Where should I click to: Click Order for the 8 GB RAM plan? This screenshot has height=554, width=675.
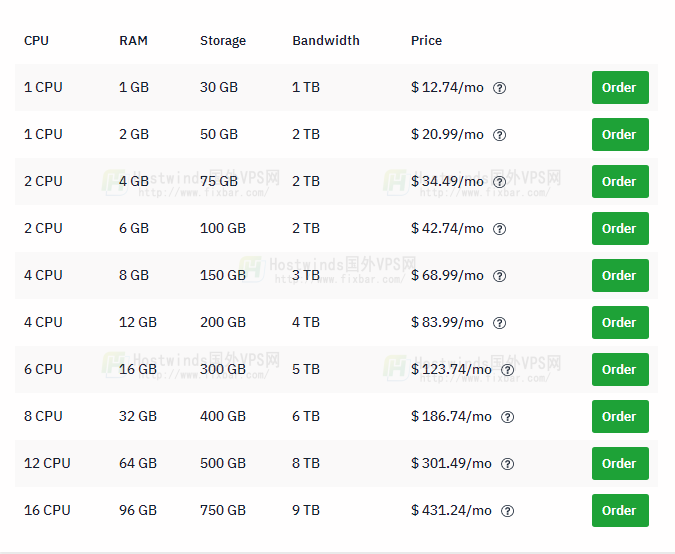click(620, 275)
